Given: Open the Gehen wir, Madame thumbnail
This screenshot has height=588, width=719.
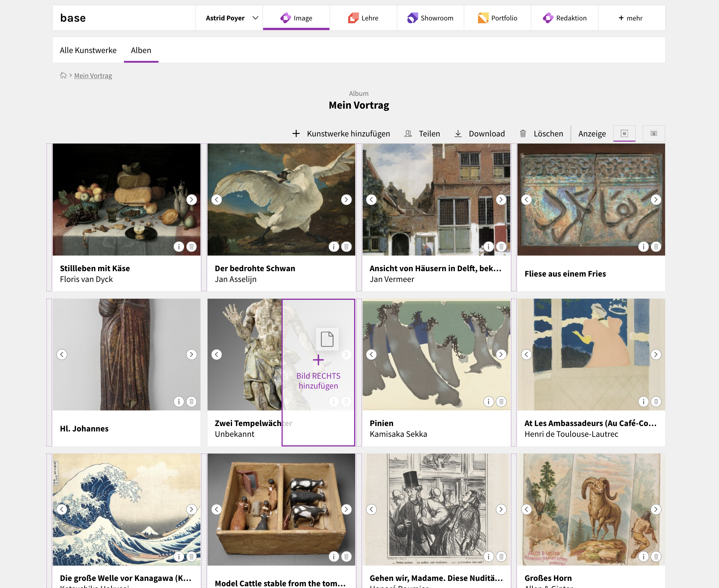Looking at the screenshot, I should point(436,509).
